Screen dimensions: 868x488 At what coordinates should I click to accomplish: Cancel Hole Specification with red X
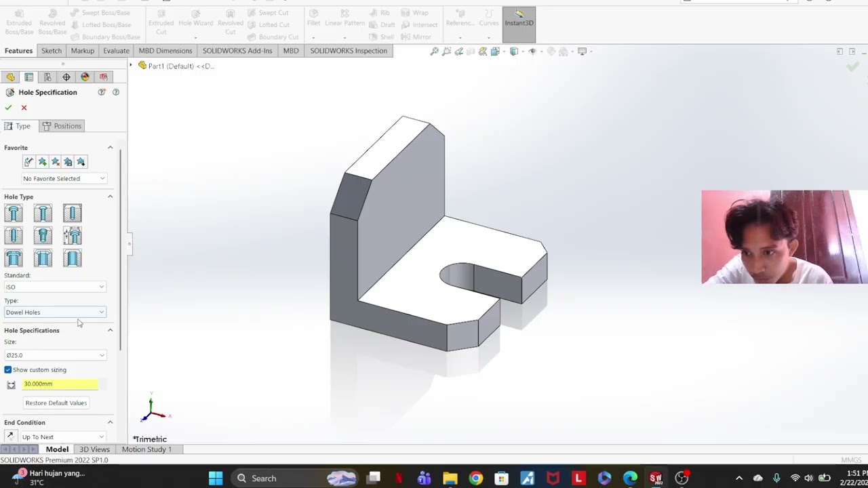coord(24,108)
